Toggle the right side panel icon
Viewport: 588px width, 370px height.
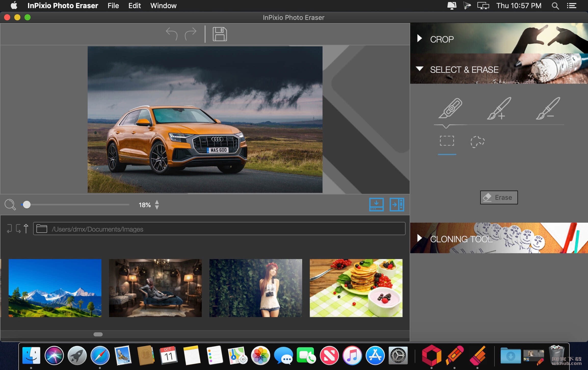(x=397, y=205)
